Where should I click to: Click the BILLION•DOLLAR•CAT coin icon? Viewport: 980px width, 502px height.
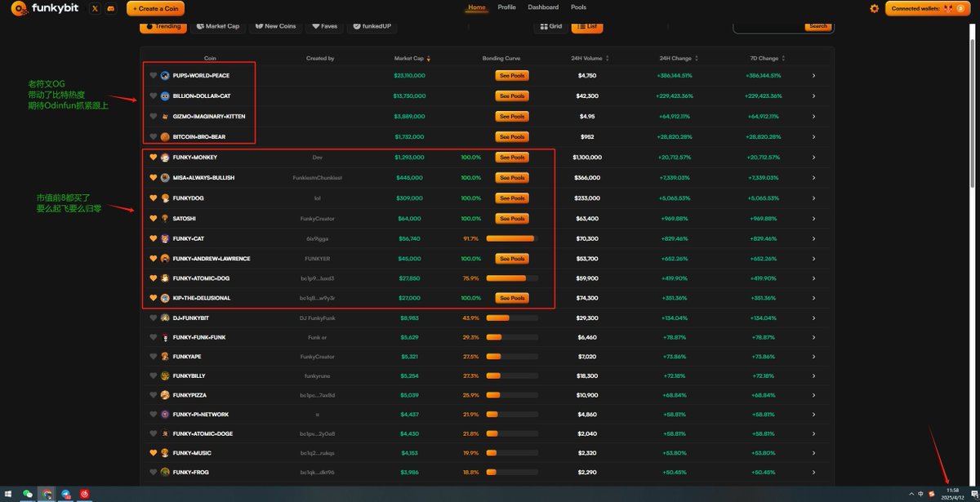point(165,96)
